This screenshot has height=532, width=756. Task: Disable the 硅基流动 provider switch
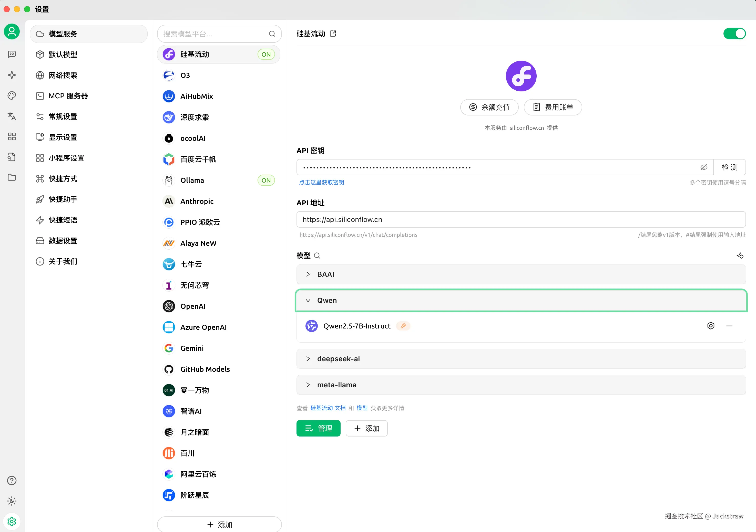tap(734, 34)
